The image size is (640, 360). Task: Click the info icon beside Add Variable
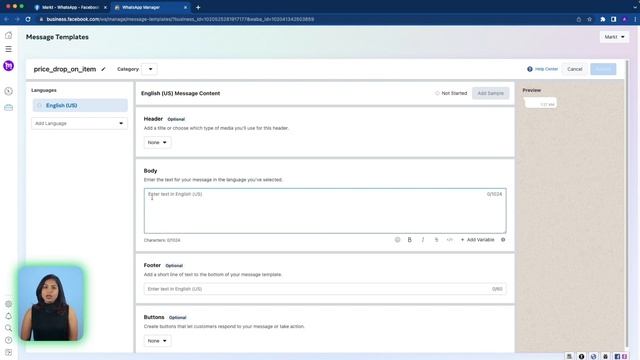tap(503, 240)
